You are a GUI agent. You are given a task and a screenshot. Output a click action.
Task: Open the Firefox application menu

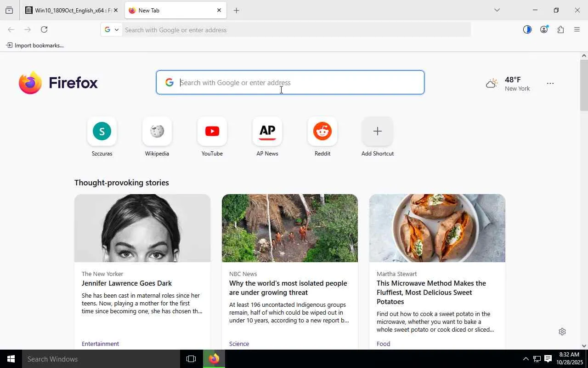tap(577, 29)
